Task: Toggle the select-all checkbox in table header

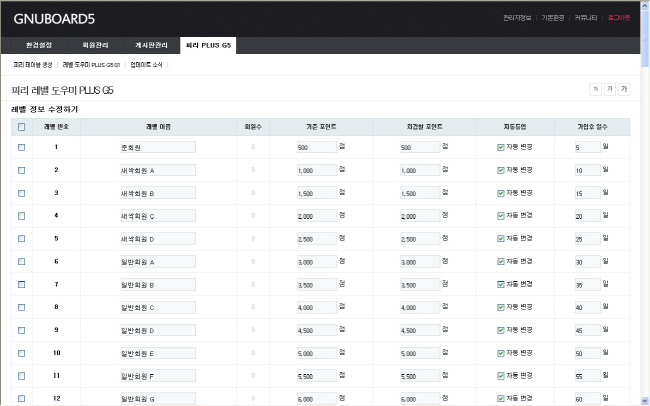Action: 22,127
